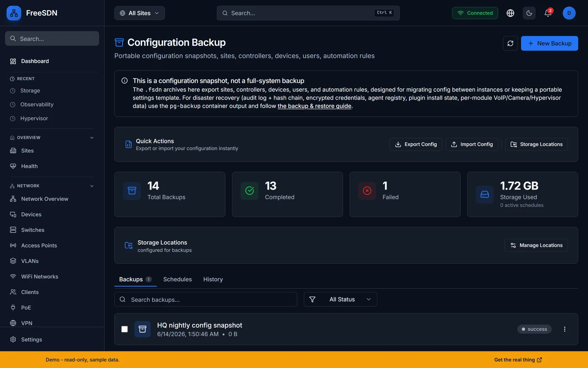Open the All Status filter dropdown
This screenshot has width=588, height=368.
[340, 300]
